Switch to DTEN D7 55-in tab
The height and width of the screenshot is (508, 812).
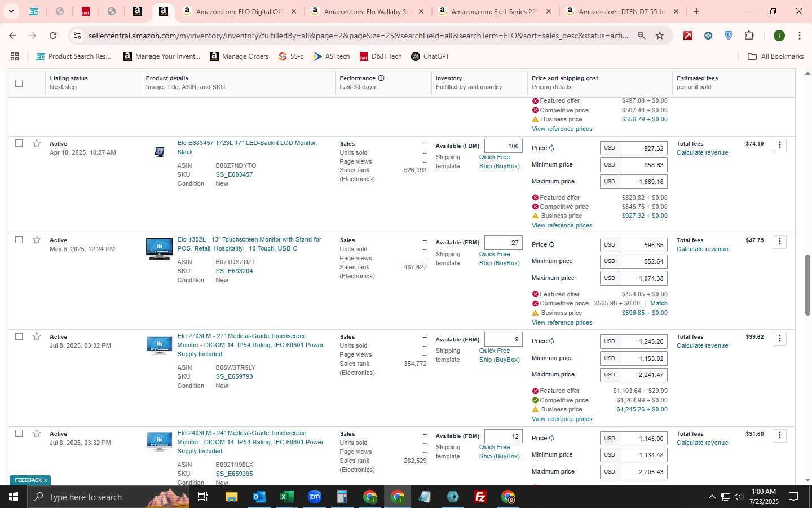[623, 11]
